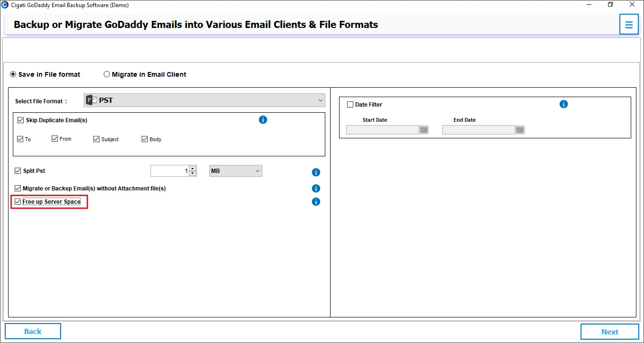Click the End Date label
Image resolution: width=644 pixels, height=343 pixels.
pyautogui.click(x=465, y=120)
